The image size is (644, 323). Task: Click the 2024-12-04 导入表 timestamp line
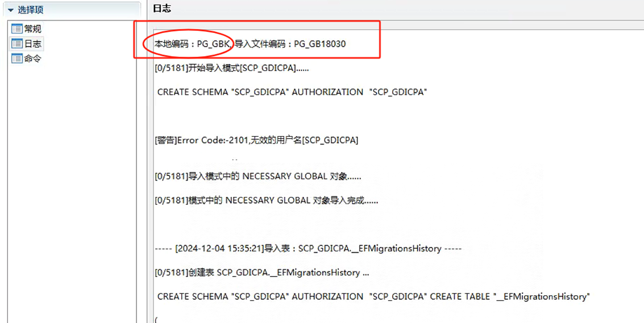(x=308, y=249)
